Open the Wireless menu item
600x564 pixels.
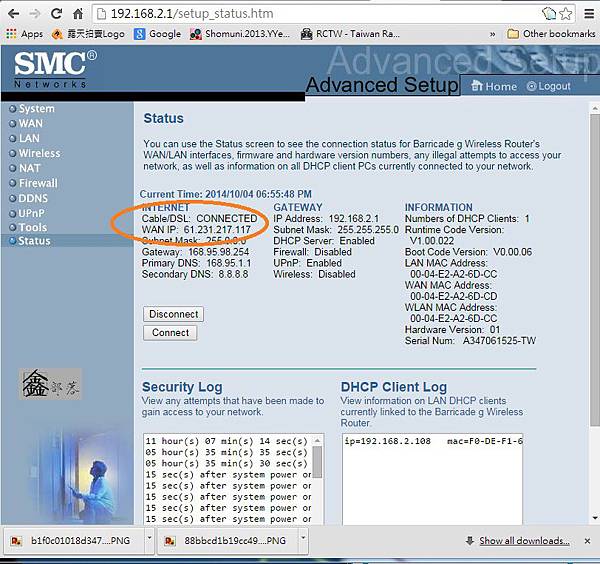pos(35,153)
